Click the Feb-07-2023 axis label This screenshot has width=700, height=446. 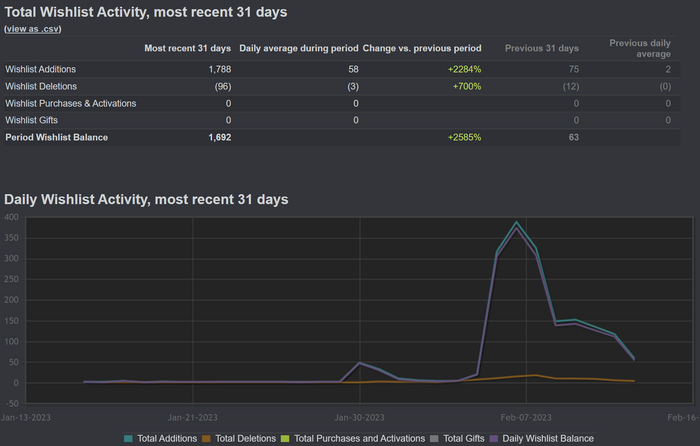point(526,417)
